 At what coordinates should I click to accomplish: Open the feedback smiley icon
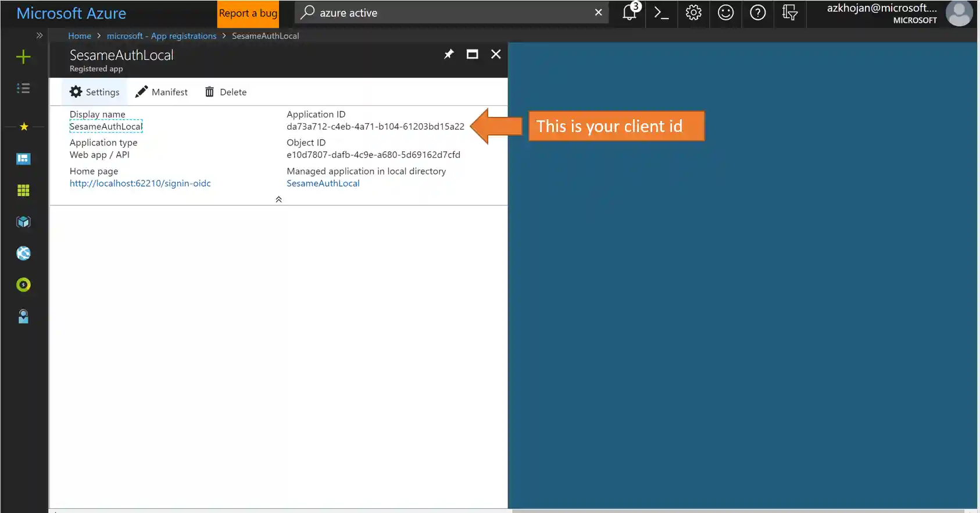point(725,12)
